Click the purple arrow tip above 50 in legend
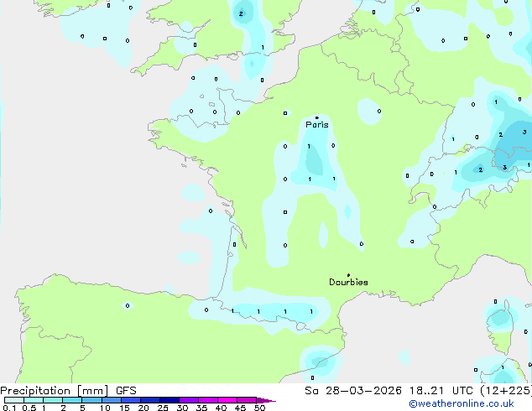The height and width of the screenshot is (411, 532). [266, 400]
